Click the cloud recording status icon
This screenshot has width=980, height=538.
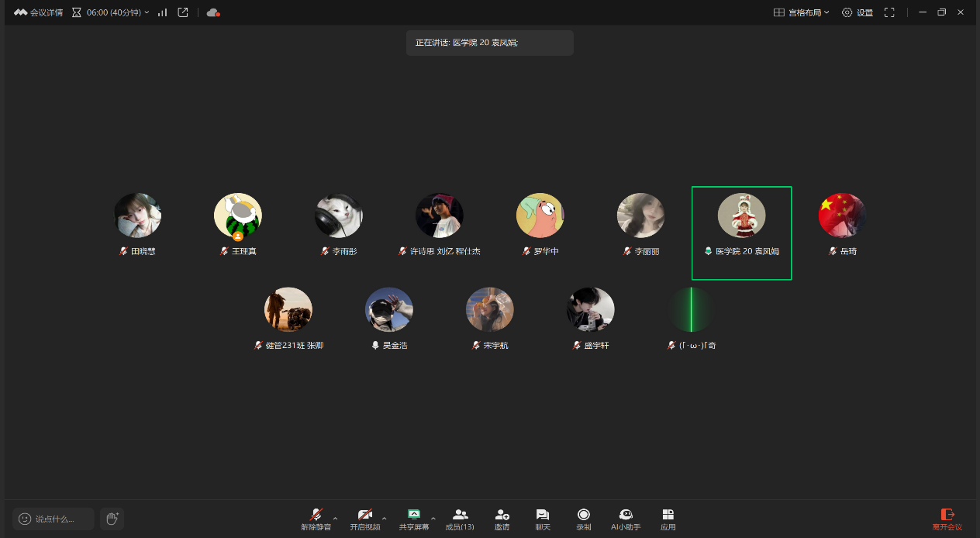pos(213,12)
